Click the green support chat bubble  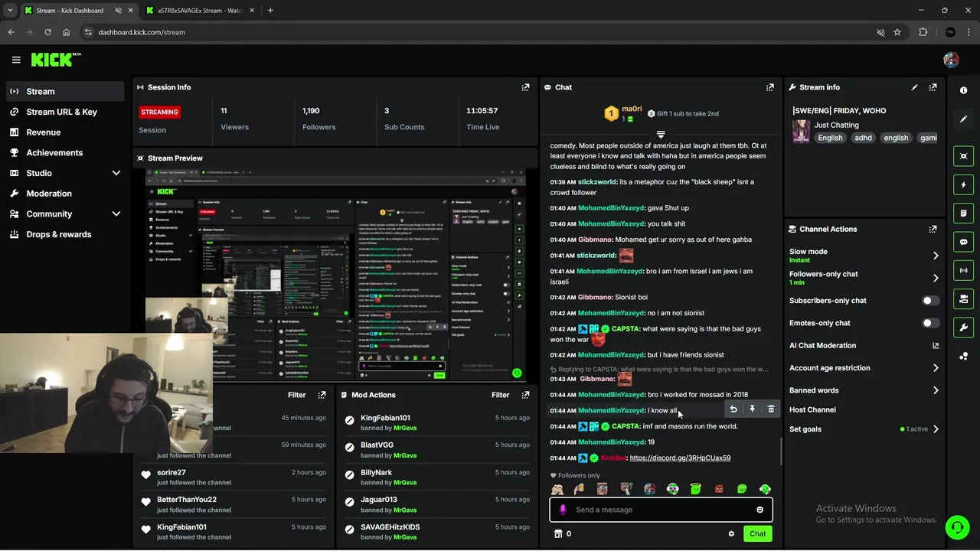(956, 527)
